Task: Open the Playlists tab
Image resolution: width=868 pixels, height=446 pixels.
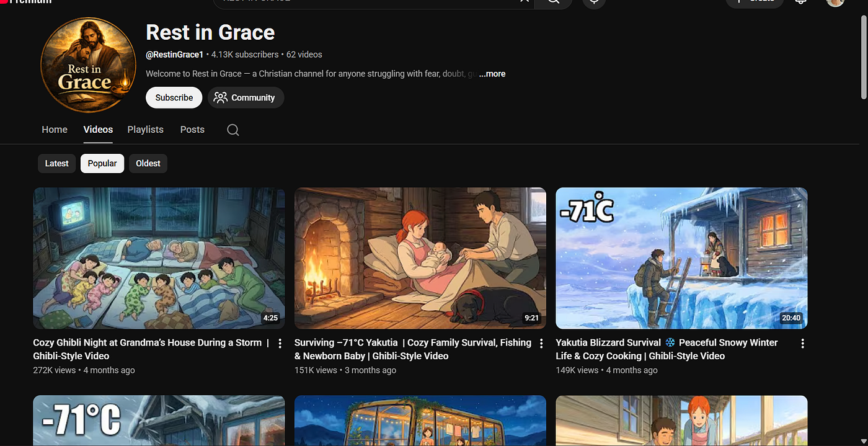Action: pyautogui.click(x=145, y=130)
